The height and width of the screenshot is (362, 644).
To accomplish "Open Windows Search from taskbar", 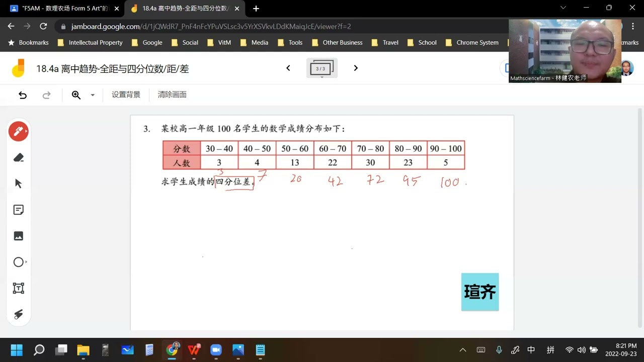I will pyautogui.click(x=39, y=350).
